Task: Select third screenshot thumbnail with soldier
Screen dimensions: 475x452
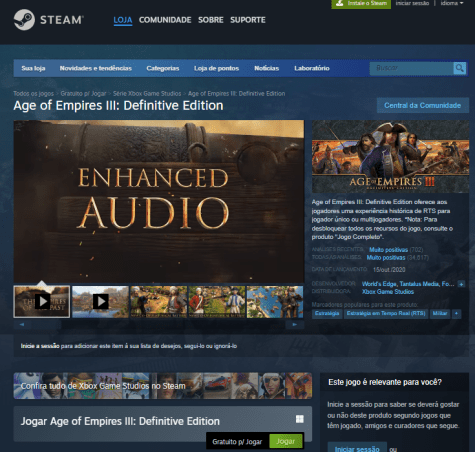Action: pyautogui.click(x=159, y=302)
